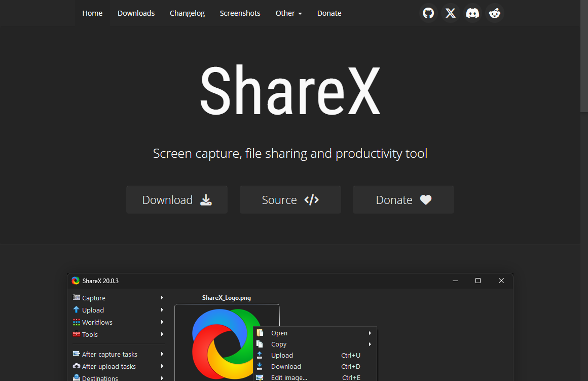Expand the After capture tasks submenu arrow
This screenshot has height=381, width=588.
click(162, 354)
